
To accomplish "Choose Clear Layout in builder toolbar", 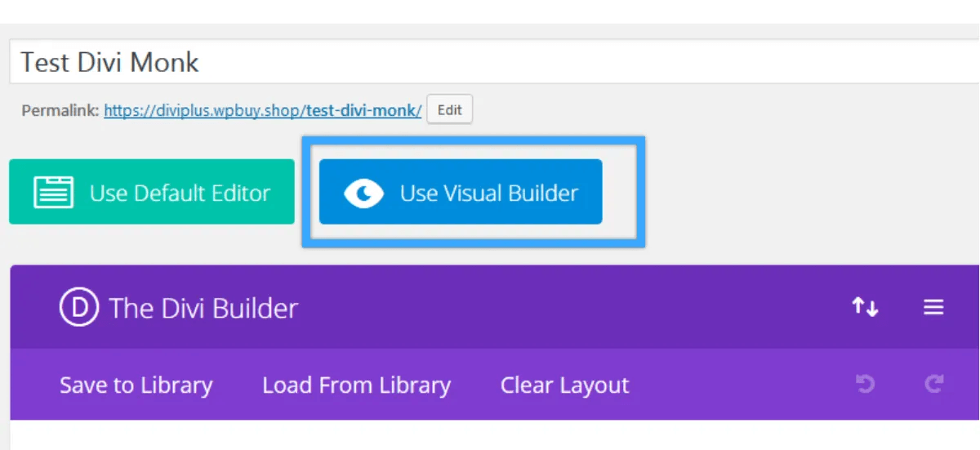I will click(565, 385).
